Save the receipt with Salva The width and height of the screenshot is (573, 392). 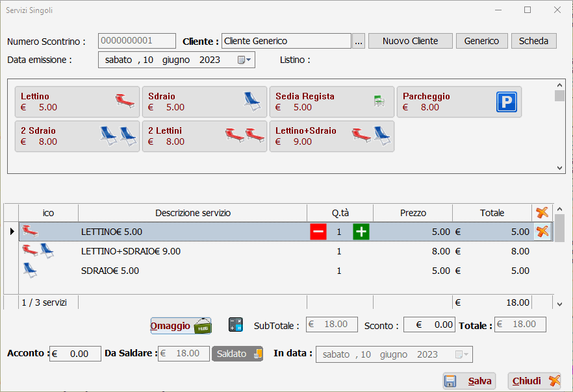pyautogui.click(x=469, y=381)
